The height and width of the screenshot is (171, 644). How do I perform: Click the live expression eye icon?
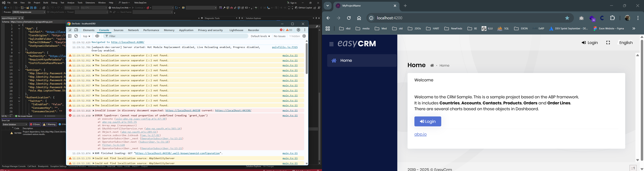pyautogui.click(x=97, y=36)
